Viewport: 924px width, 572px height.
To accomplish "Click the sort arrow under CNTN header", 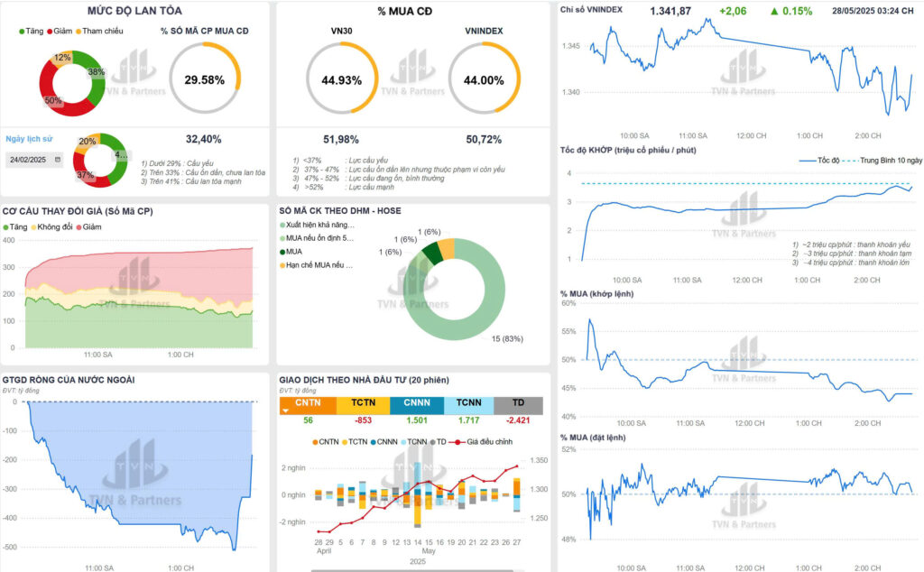I will pos(287,411).
